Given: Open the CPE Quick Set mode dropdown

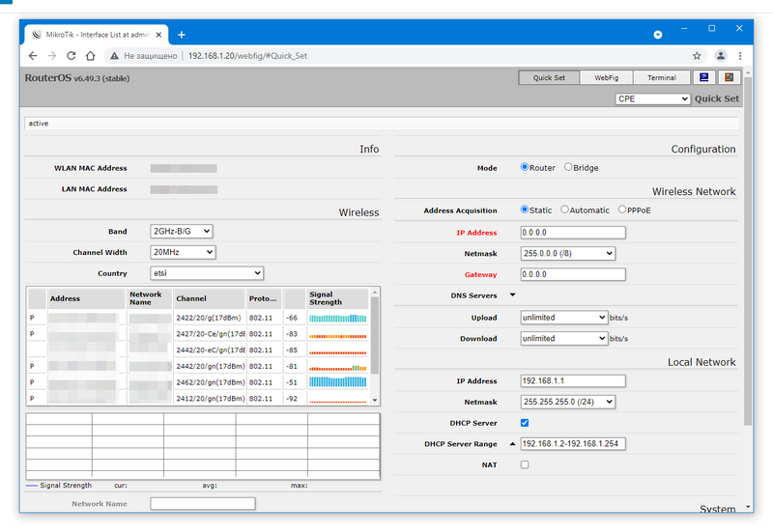Looking at the screenshot, I should 653,99.
